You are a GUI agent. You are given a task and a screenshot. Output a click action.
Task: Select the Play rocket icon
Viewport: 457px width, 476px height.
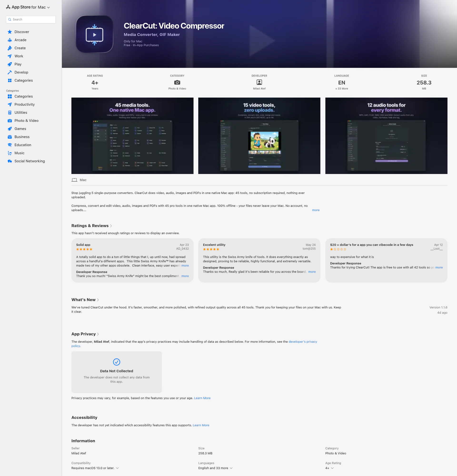(x=10, y=64)
